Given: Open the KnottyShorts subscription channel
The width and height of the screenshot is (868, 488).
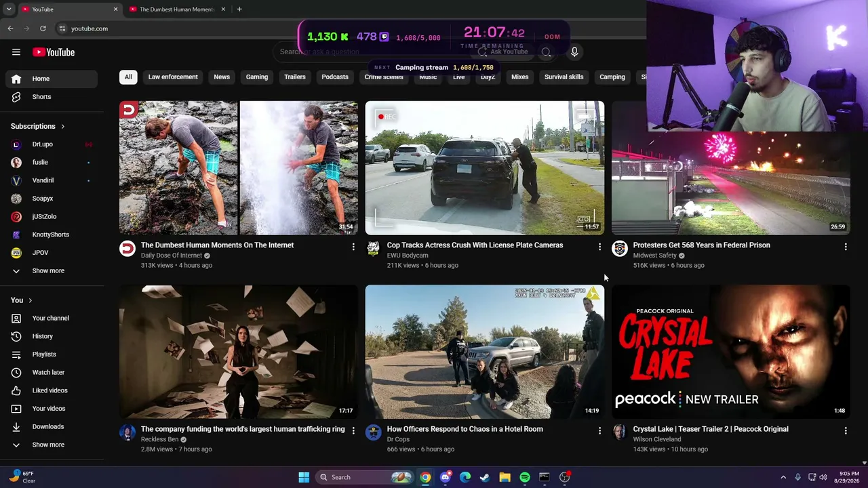Looking at the screenshot, I should pos(52,235).
